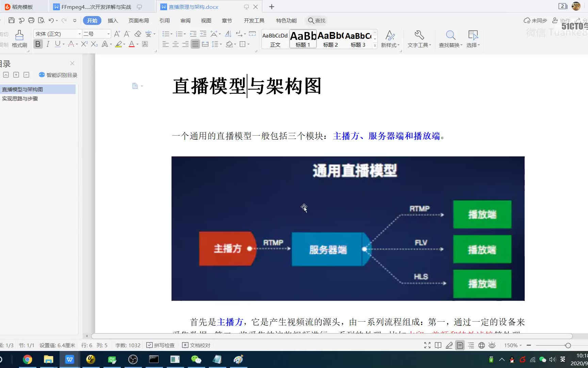This screenshot has width=588, height=368.
Task: Click the horizontal scrollbar
Action: point(332,336)
